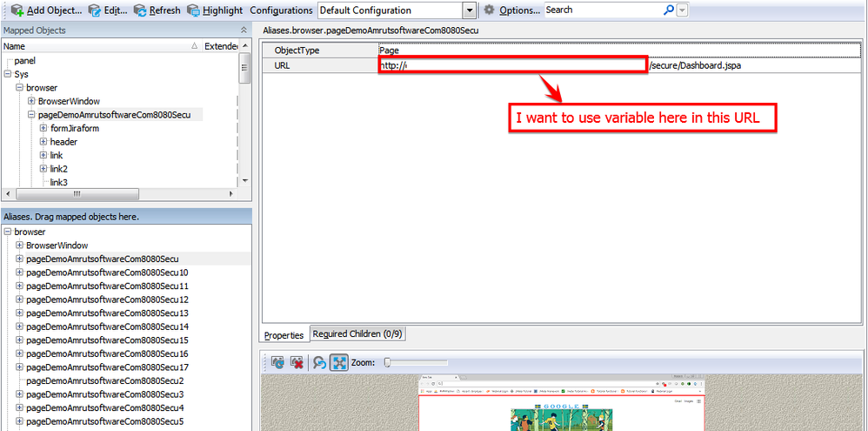
Task: Select pageDemoAmrutsoftwareCom8080Secu17 alias
Action: (x=107, y=367)
